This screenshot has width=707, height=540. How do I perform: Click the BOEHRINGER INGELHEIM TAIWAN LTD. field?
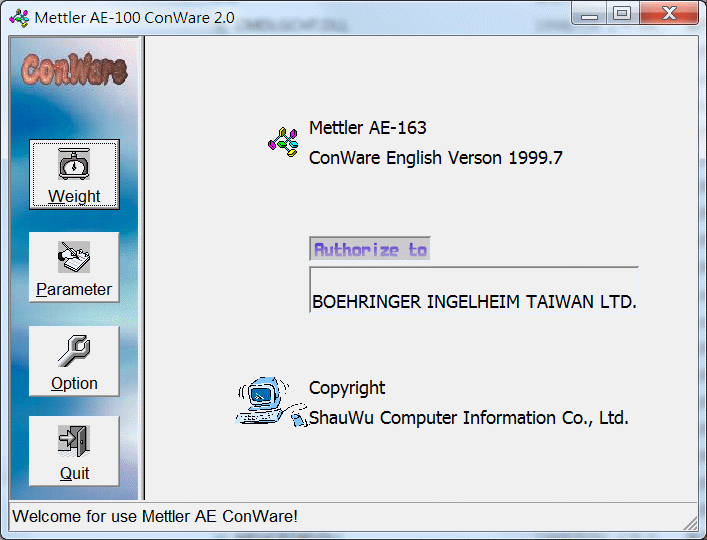(x=474, y=290)
